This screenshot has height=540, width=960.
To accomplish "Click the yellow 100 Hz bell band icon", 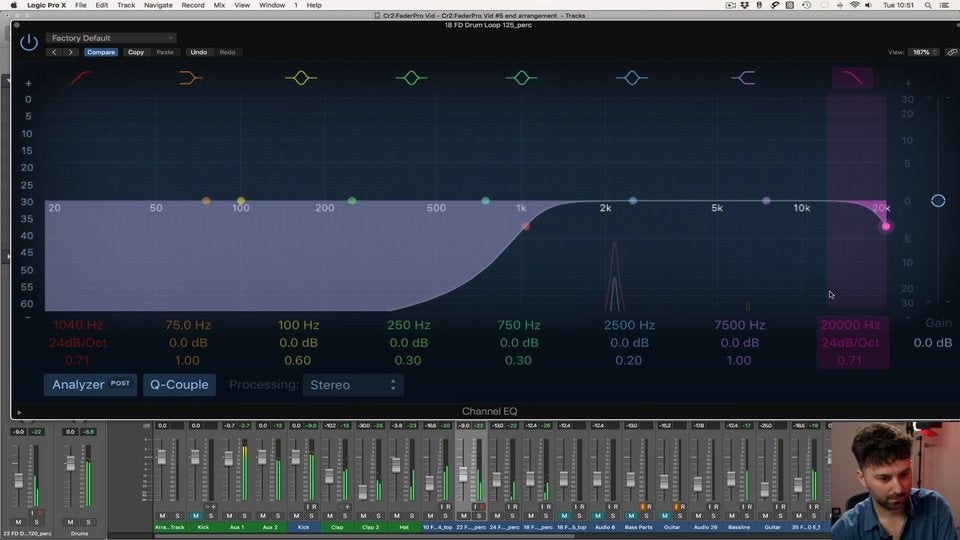I will pyautogui.click(x=301, y=77).
